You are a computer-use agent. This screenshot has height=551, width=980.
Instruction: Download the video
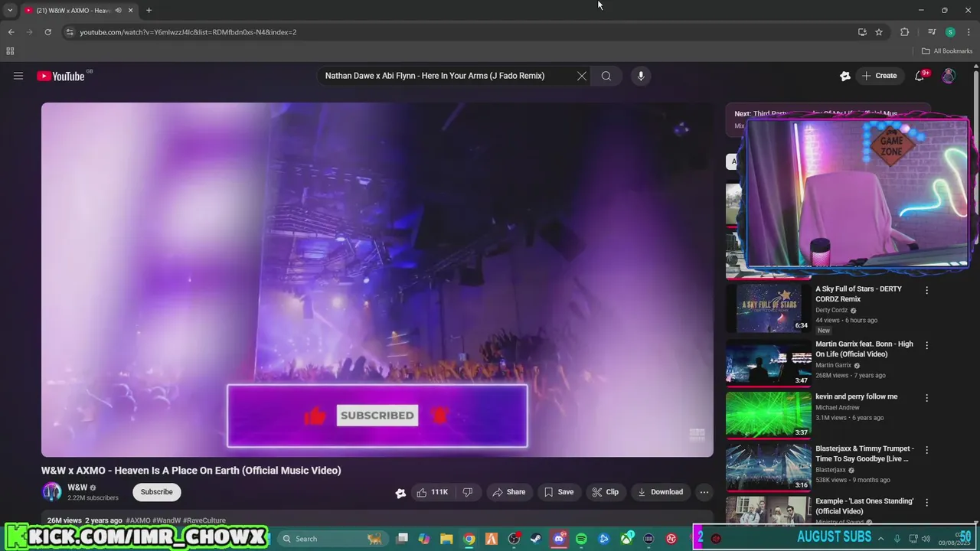pyautogui.click(x=660, y=492)
